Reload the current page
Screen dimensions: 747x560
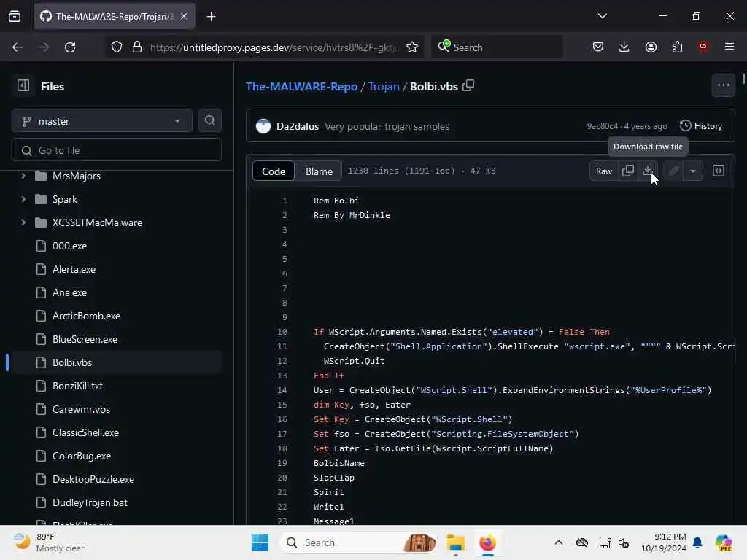[x=70, y=47]
